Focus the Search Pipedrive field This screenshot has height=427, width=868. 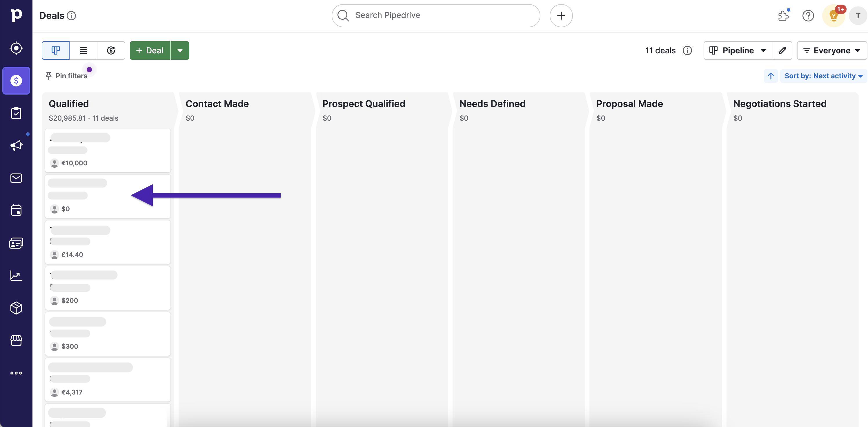click(x=436, y=15)
